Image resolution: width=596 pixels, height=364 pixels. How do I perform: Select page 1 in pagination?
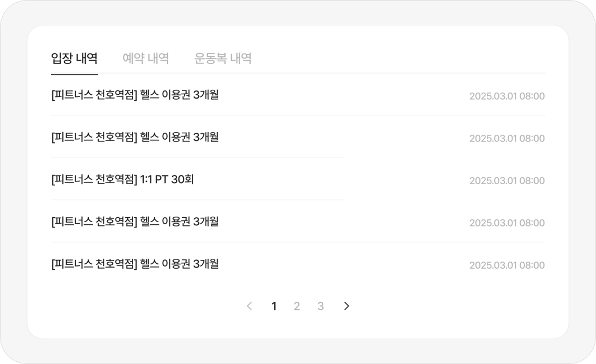(x=274, y=306)
